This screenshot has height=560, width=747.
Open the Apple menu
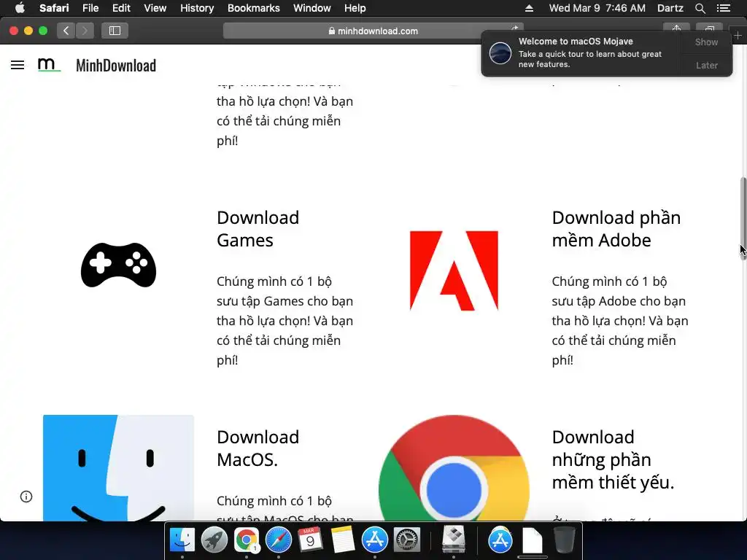(x=20, y=8)
